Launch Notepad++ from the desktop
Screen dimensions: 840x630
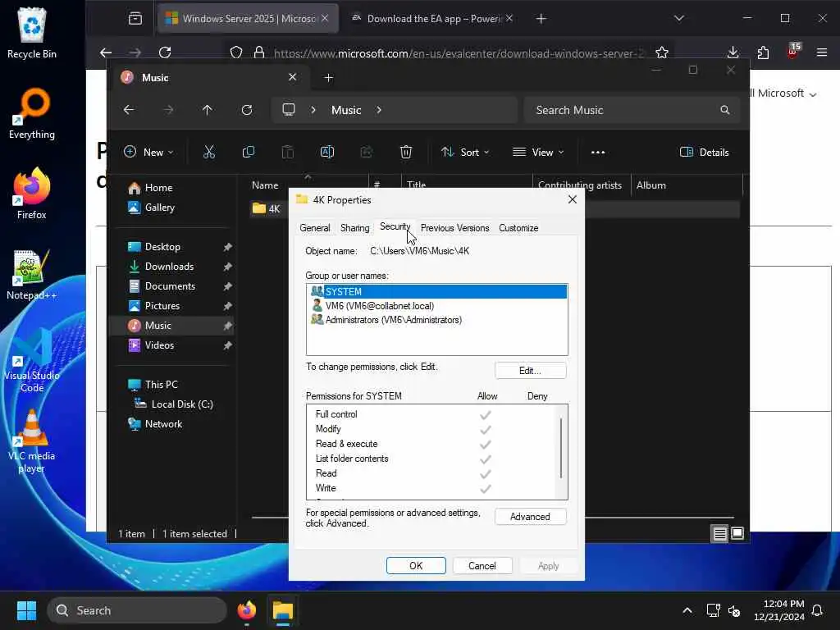coord(32,274)
